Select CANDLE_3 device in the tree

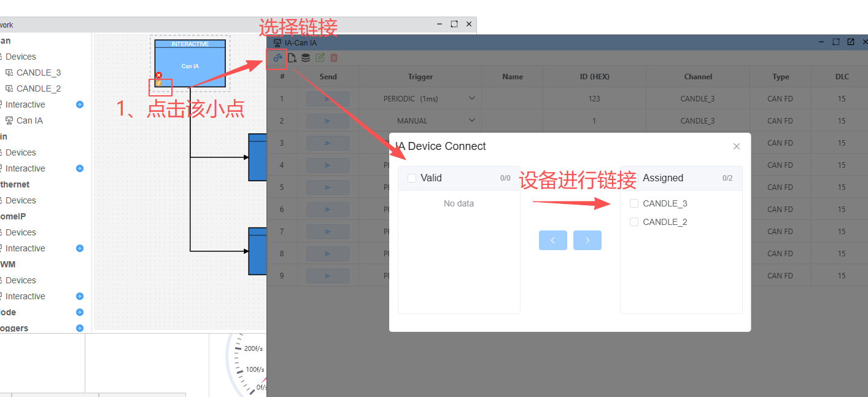(x=38, y=73)
